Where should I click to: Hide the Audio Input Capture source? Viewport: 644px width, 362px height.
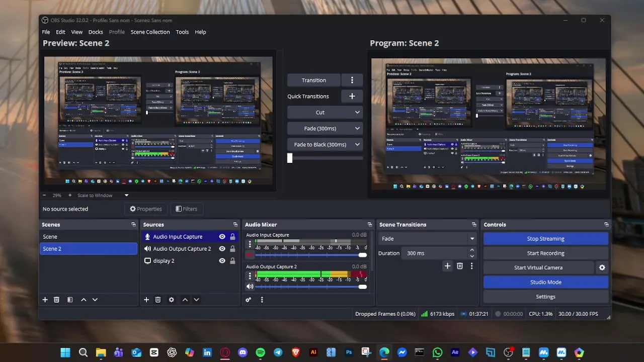coord(222,237)
